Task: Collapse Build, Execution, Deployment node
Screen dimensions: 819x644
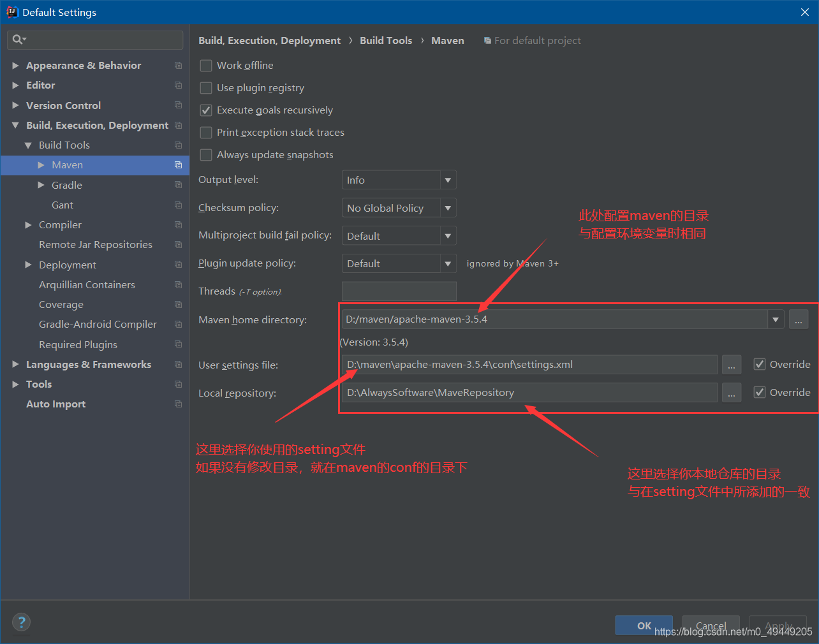Action: 15,126
